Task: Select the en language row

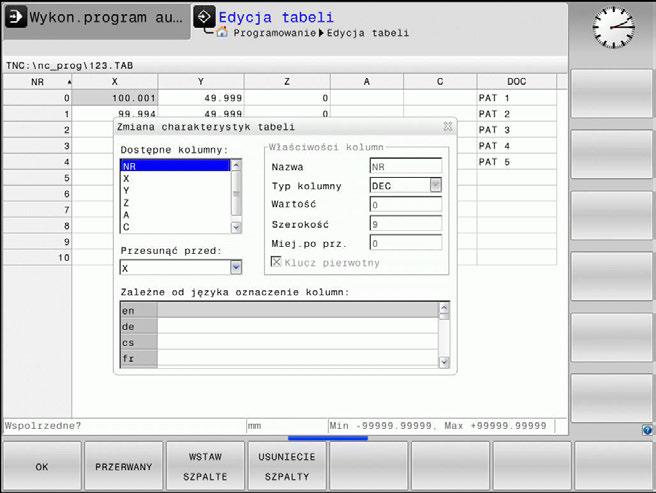Action: [279, 311]
